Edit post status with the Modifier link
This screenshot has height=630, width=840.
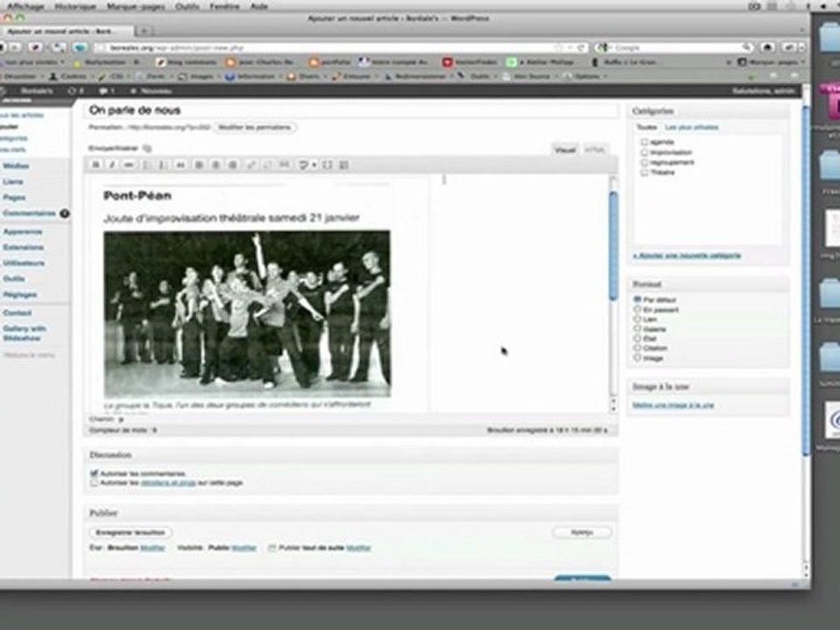[x=152, y=548]
